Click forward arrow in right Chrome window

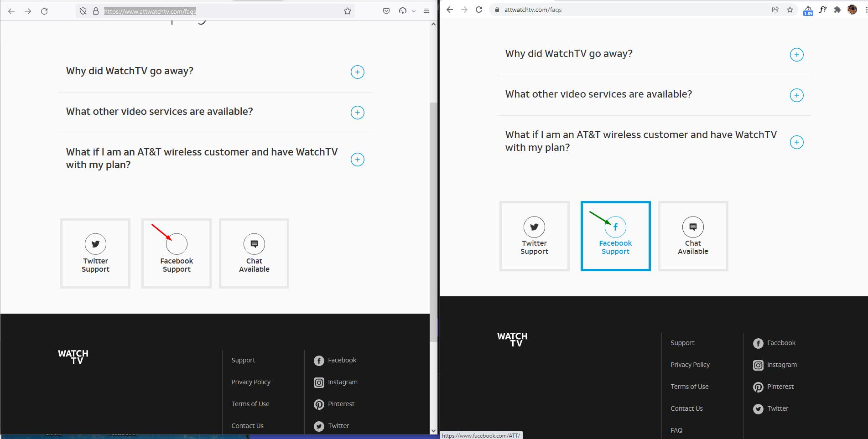tap(464, 10)
